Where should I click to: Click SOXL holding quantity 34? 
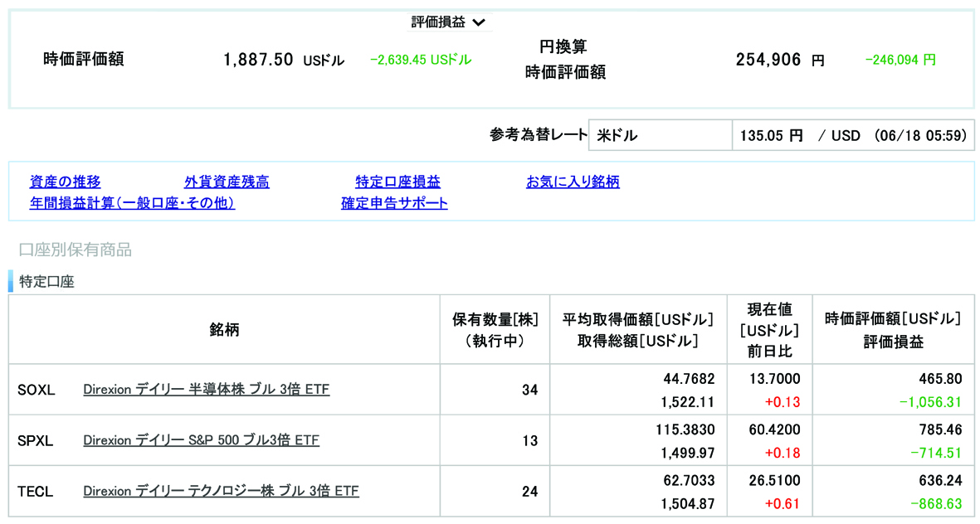(530, 390)
